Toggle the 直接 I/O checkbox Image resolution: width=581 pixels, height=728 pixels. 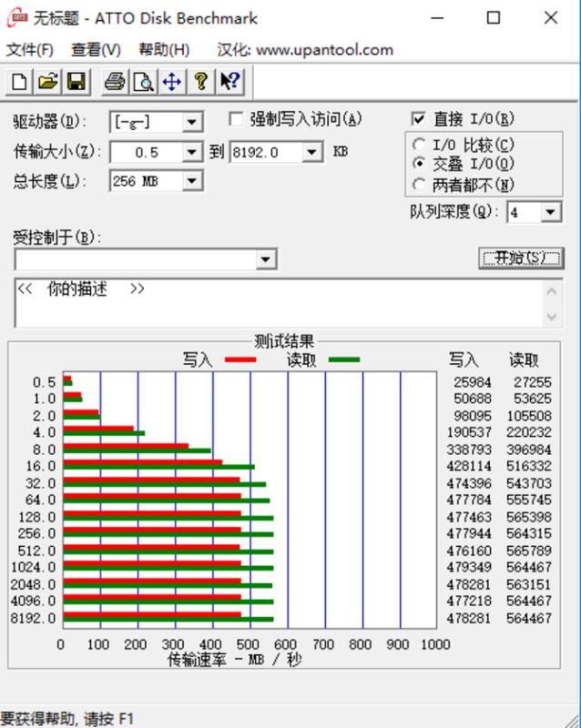[x=418, y=119]
